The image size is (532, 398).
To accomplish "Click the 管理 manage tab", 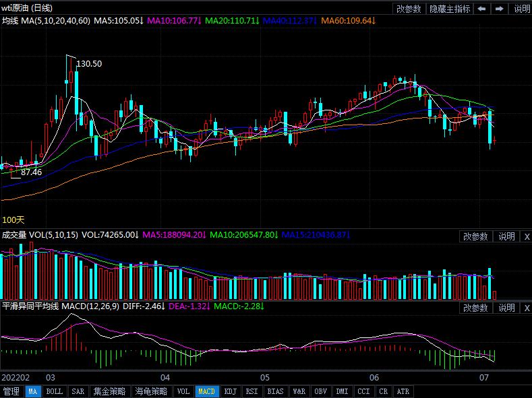I will pos(11,391).
